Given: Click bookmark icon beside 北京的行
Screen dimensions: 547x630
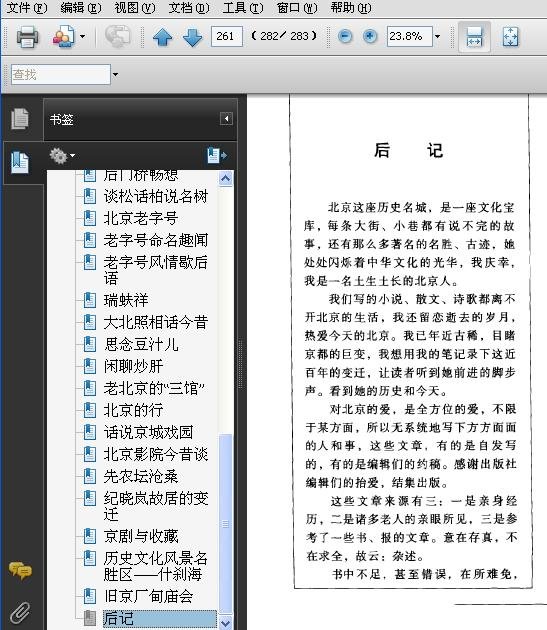Looking at the screenshot, I should pyautogui.click(x=90, y=410).
